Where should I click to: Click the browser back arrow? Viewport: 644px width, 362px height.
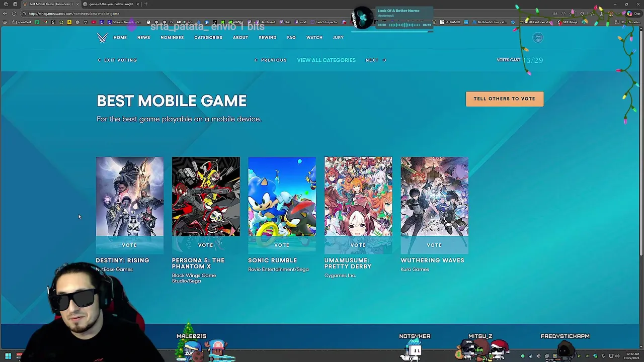5,14
